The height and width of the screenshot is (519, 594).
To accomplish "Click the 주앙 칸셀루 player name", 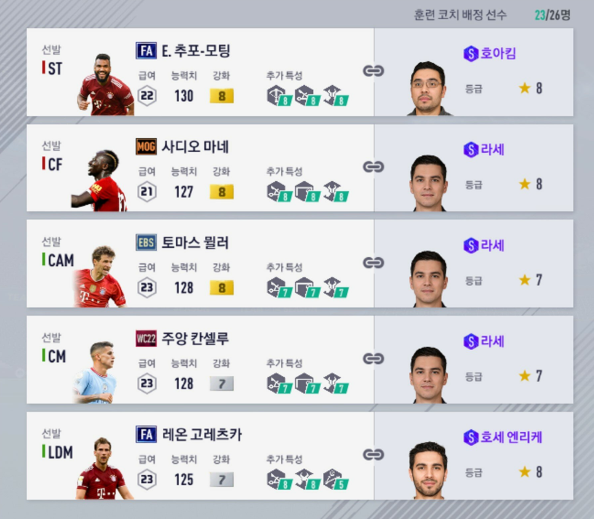I will pyautogui.click(x=195, y=338).
